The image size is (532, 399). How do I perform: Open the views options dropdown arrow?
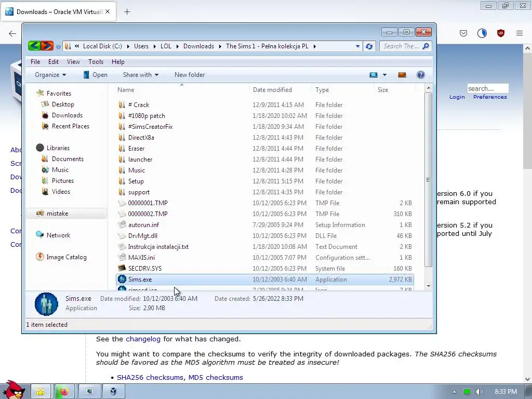click(384, 75)
